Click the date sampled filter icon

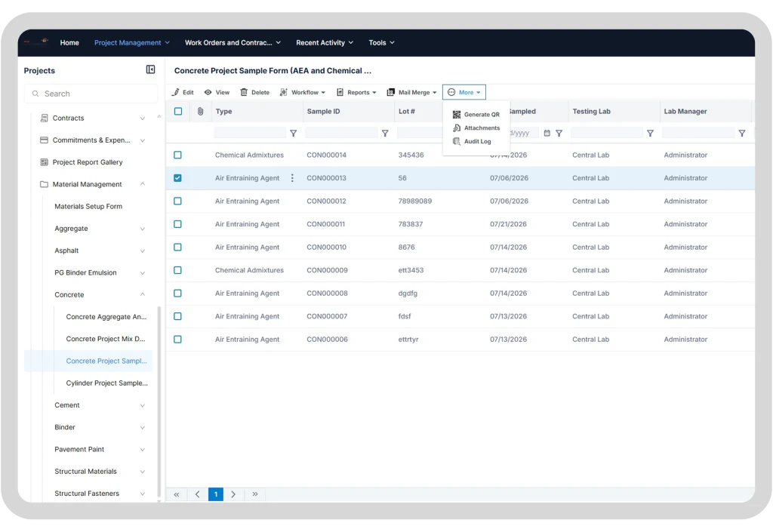pos(559,133)
